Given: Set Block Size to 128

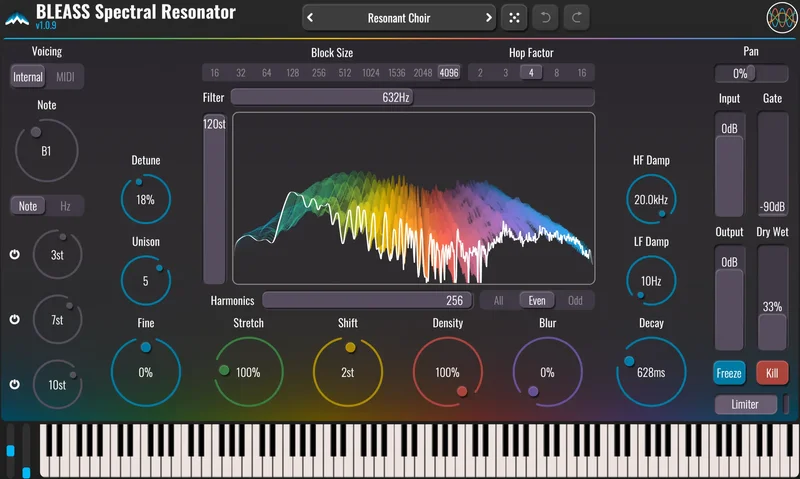Looking at the screenshot, I should point(293,73).
